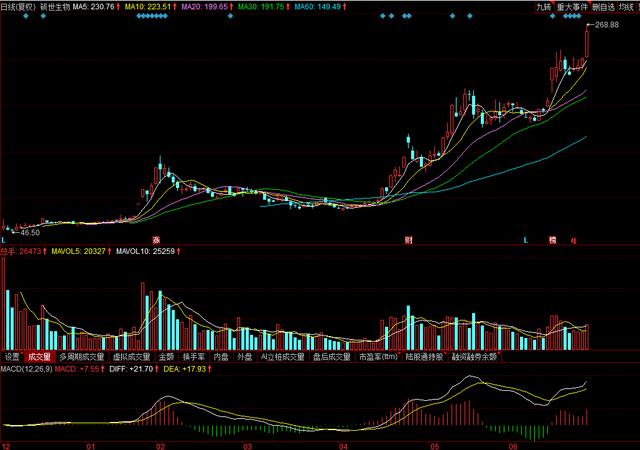Click the blue L marker at far left
The width and height of the screenshot is (640, 450).
4,241
